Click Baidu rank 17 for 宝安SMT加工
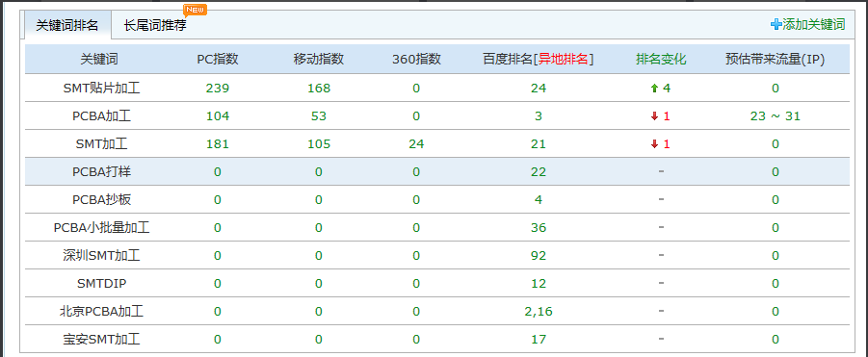The image size is (868, 357). click(x=539, y=340)
